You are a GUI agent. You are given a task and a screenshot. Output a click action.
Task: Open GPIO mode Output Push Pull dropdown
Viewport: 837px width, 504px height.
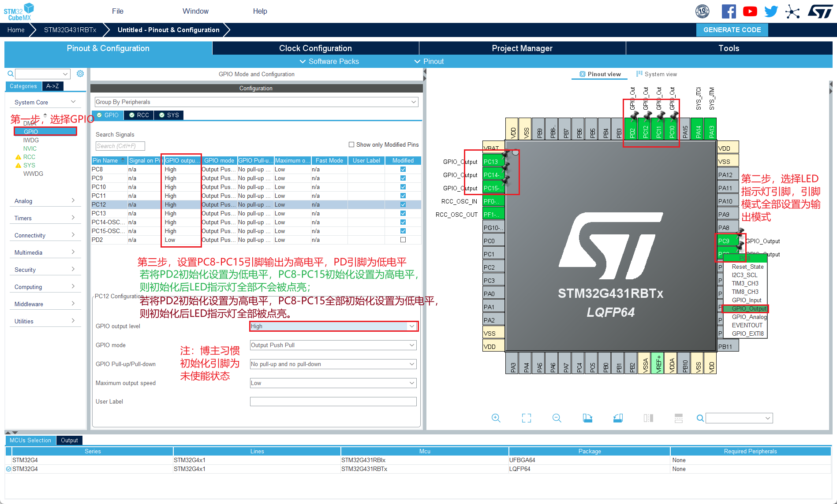[x=333, y=345]
